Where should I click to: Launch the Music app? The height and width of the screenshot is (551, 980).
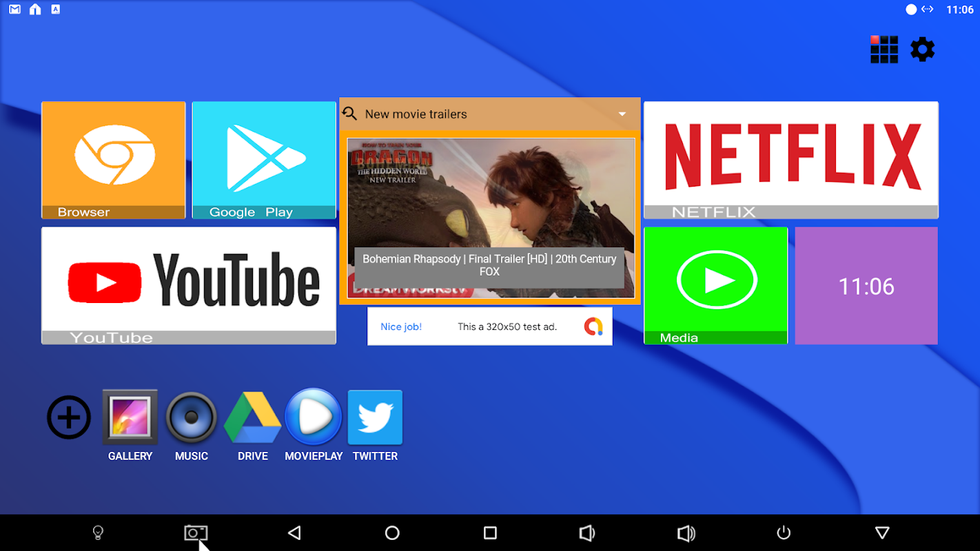192,417
